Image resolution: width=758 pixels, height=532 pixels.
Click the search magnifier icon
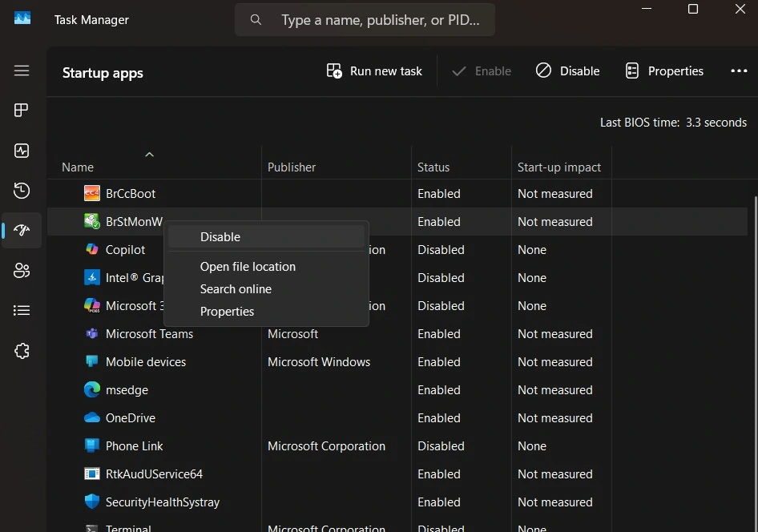pos(255,19)
